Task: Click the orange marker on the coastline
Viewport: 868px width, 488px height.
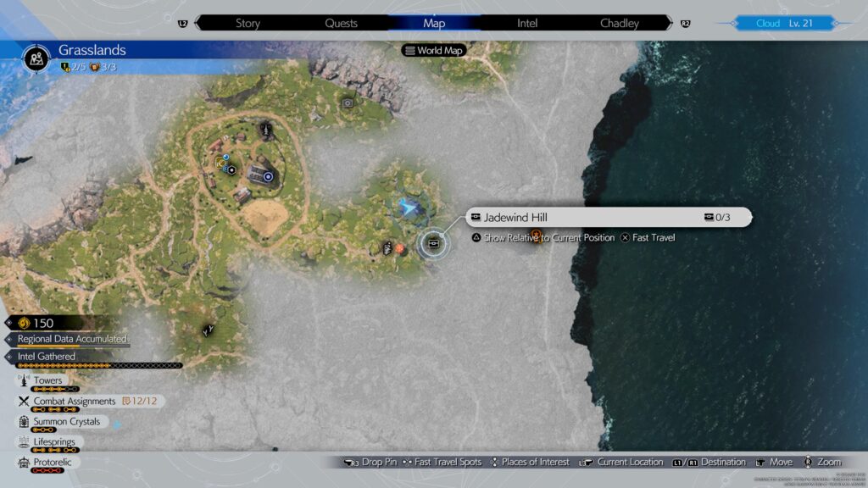Action: click(x=535, y=235)
